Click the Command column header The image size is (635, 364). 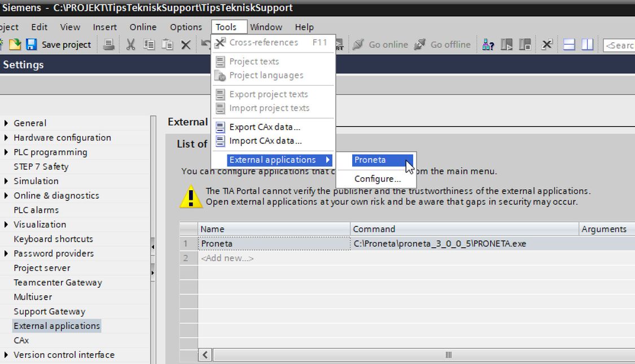tap(465, 229)
